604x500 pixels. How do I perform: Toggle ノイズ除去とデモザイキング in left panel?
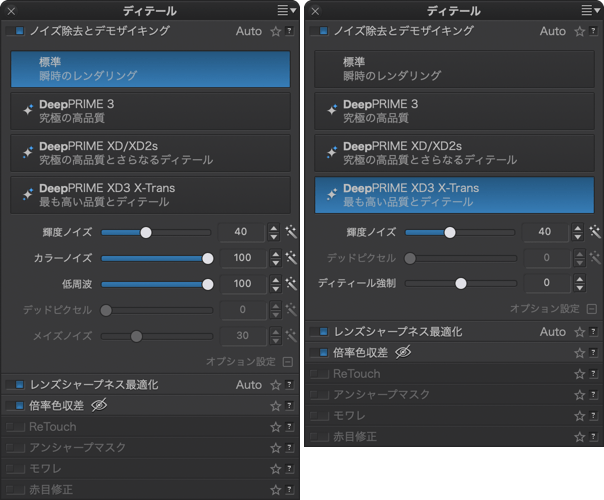click(x=15, y=31)
